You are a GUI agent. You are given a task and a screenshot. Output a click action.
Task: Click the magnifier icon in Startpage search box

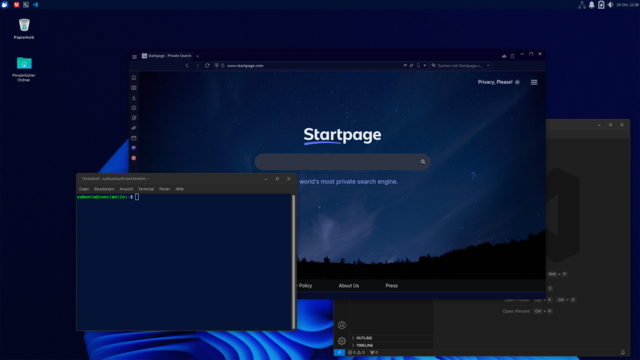pyautogui.click(x=423, y=162)
